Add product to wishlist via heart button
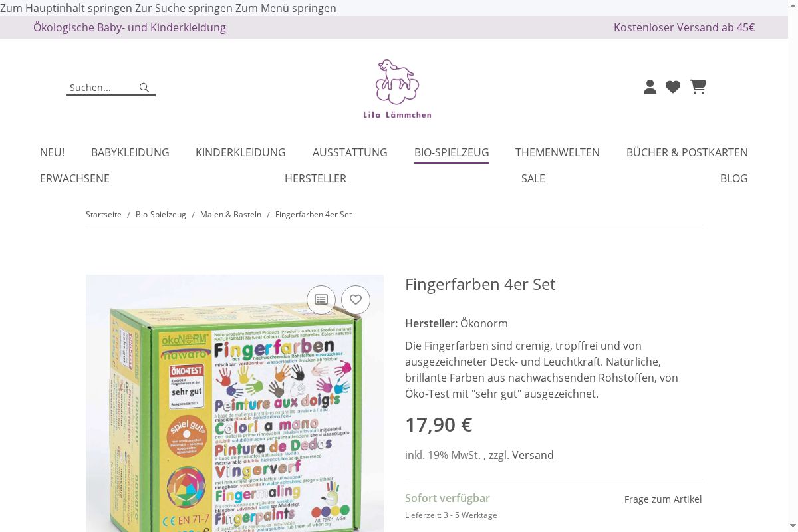Viewport: 798px width, 532px height. coord(356,299)
